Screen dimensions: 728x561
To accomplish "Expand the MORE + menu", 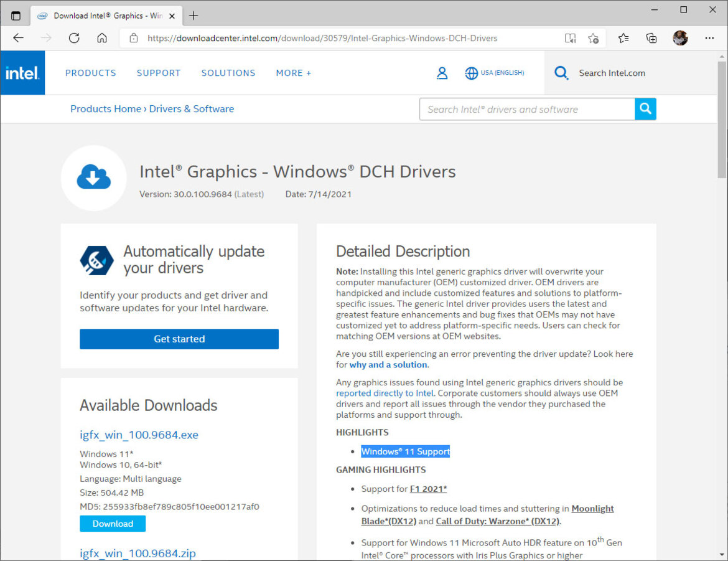I will point(294,73).
